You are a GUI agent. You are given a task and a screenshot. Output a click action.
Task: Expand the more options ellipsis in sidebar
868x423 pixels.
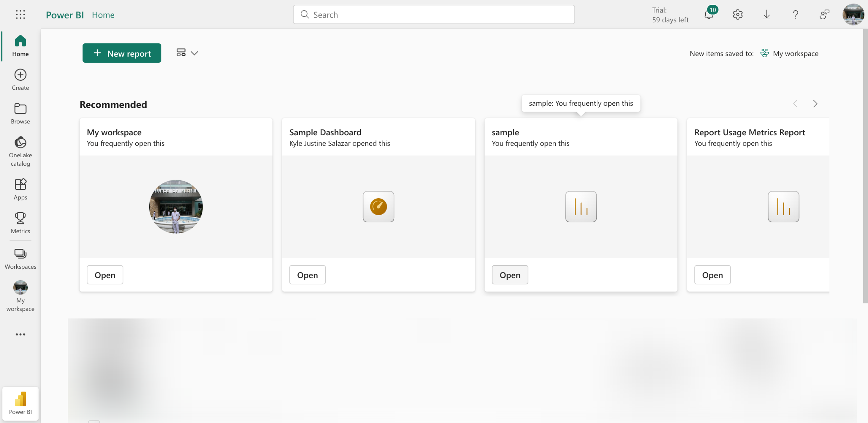[x=20, y=334]
